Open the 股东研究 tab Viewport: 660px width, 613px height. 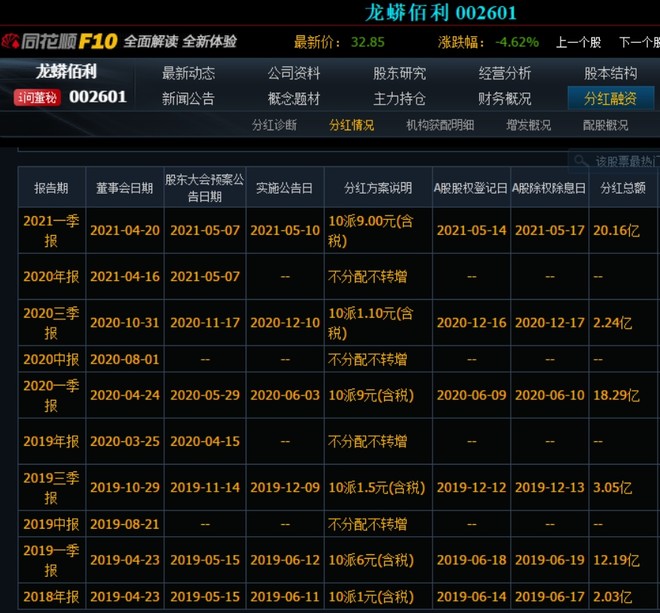(399, 73)
